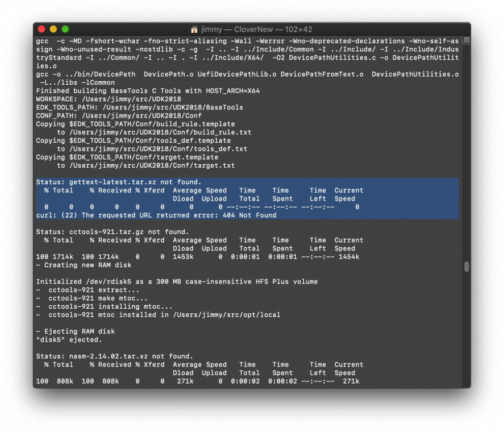Click 'cctools-921 mtoc installed in' line
The image size is (504, 432).
click(158, 315)
